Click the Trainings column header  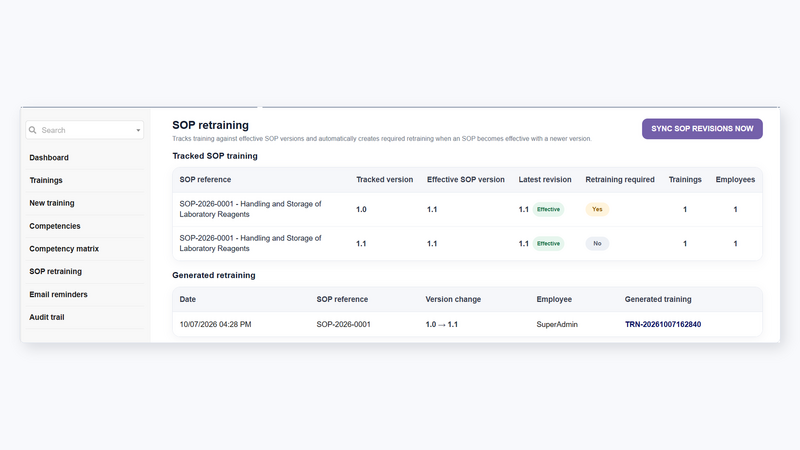tap(685, 180)
